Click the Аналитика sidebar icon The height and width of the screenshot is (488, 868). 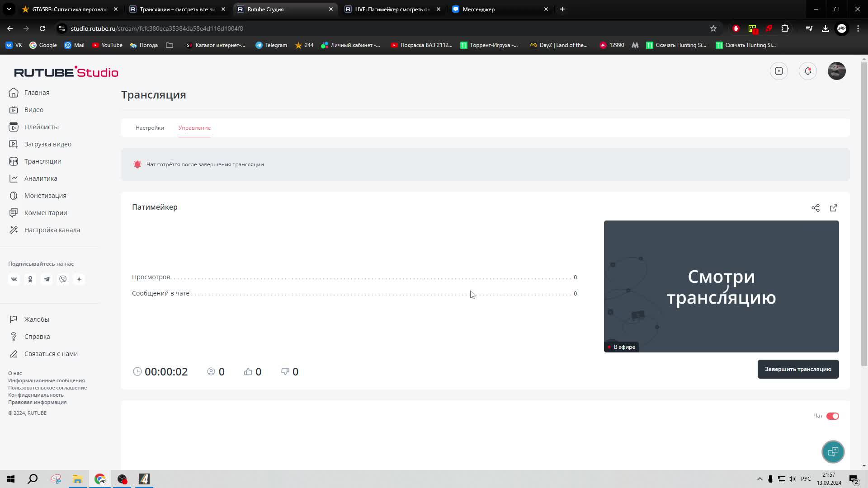click(x=13, y=178)
